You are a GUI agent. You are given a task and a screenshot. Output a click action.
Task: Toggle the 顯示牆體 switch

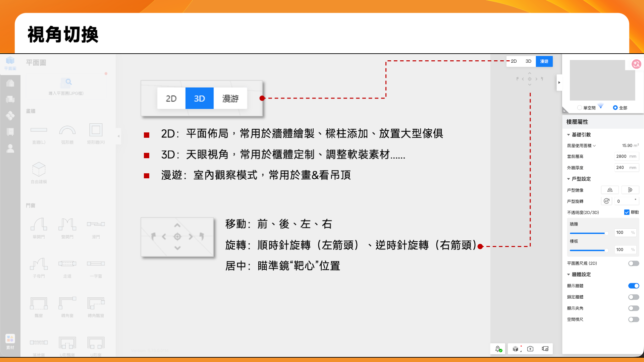tap(633, 286)
